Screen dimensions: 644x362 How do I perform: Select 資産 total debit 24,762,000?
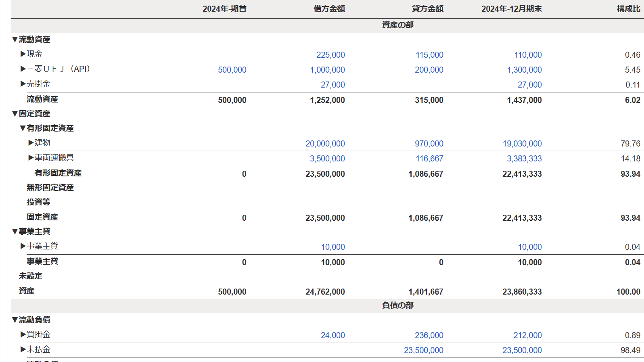(325, 292)
